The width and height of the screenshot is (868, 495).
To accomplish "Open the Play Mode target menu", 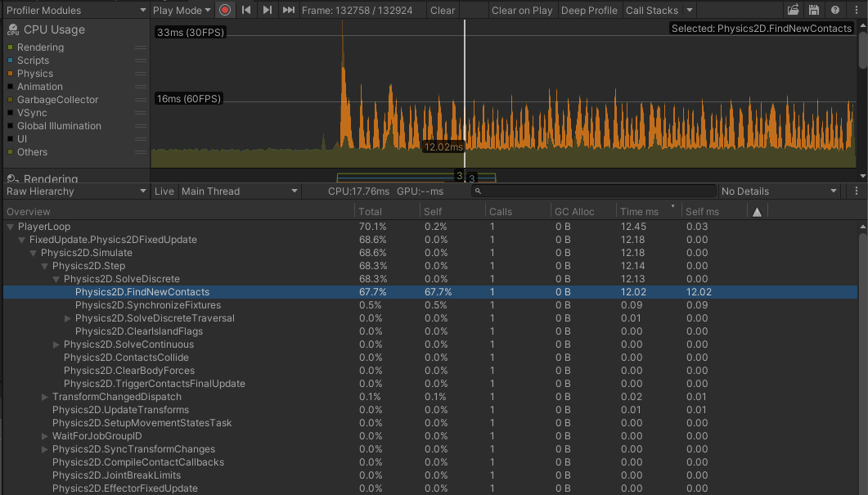I will [178, 10].
